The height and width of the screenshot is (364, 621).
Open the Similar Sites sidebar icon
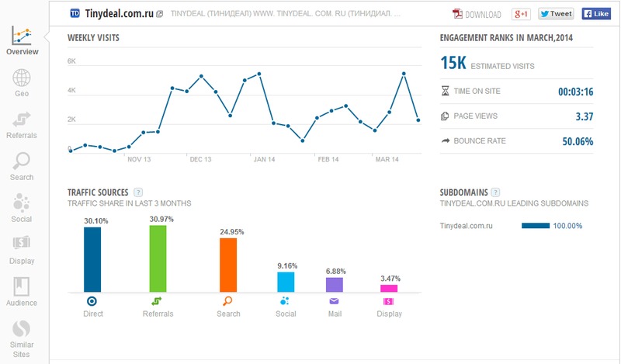pyautogui.click(x=22, y=328)
